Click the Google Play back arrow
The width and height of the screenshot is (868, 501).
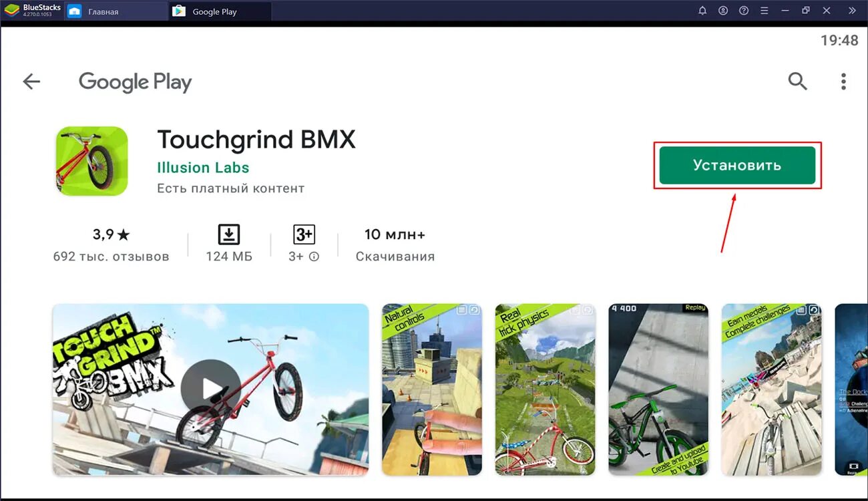pyautogui.click(x=31, y=81)
